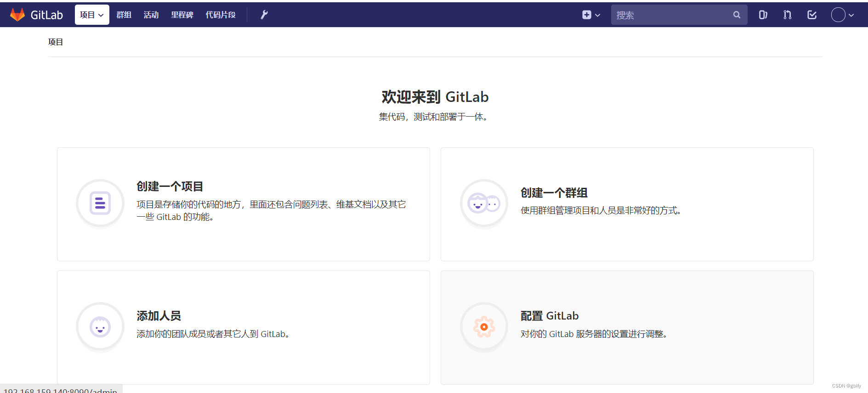This screenshot has height=393, width=868.
Task: Expand the user avatar menu
Action: (x=842, y=15)
